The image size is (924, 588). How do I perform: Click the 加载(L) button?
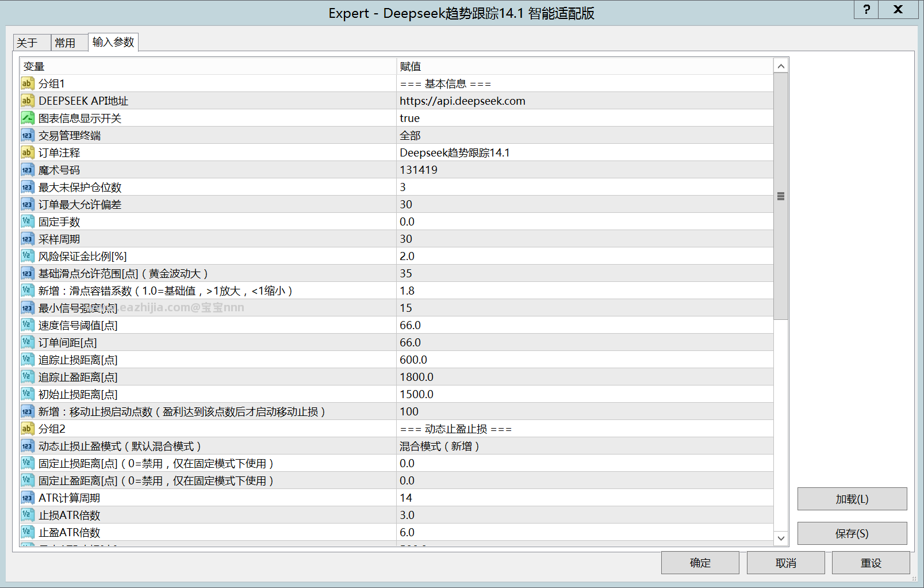[x=852, y=499]
